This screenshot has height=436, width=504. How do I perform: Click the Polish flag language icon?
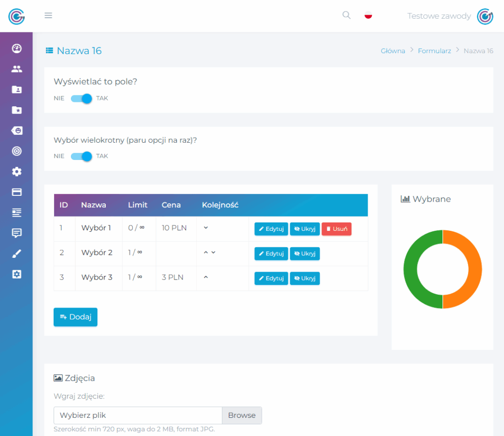coord(368,15)
